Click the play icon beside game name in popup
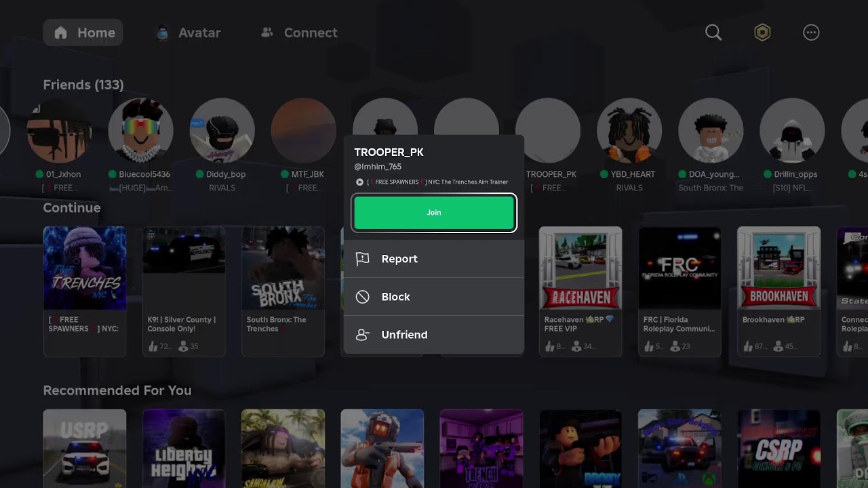This screenshot has height=488, width=868. click(x=359, y=182)
